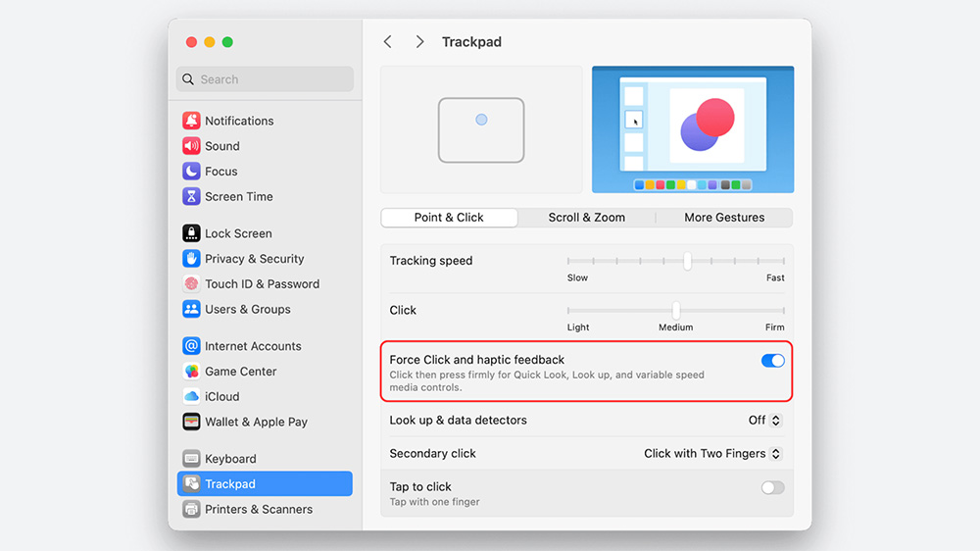This screenshot has width=980, height=551.
Task: Open Privacy & Security hand icon
Action: [191, 258]
